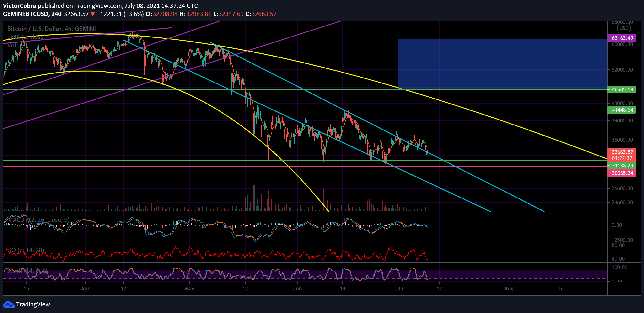Click the 39000.00 price axis tick
Image resolution: width=644 pixels, height=313 pixels.
pos(622,120)
